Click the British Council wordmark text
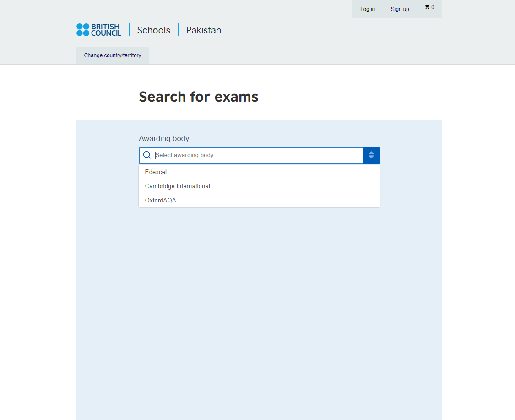515x420 pixels. tap(106, 30)
